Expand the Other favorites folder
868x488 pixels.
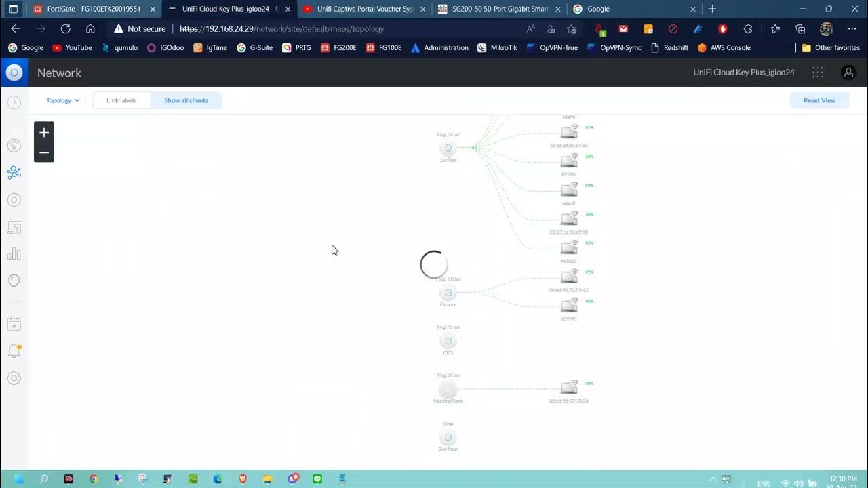coord(831,48)
